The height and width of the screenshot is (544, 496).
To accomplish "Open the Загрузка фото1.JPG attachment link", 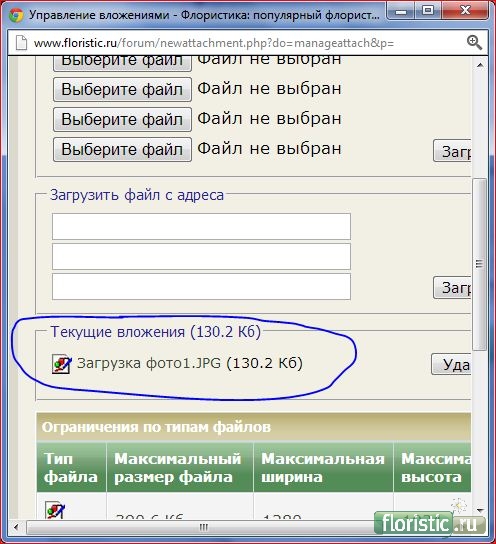I will click(149, 363).
